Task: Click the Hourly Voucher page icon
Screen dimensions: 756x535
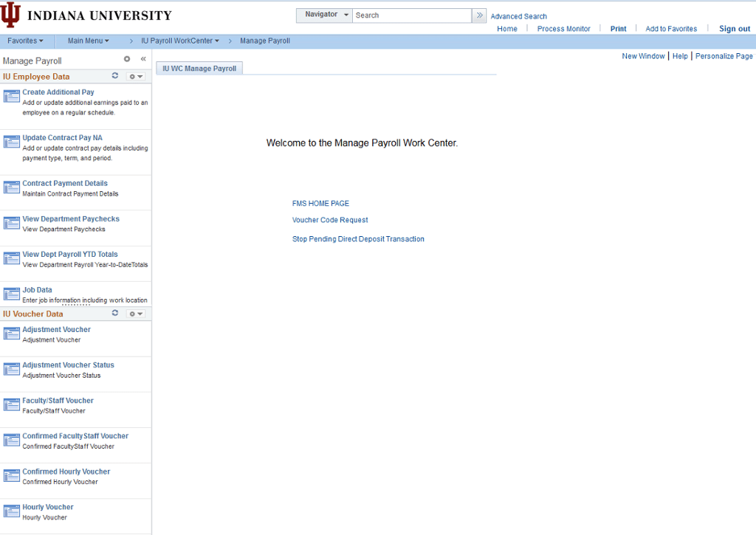Action: tap(12, 511)
